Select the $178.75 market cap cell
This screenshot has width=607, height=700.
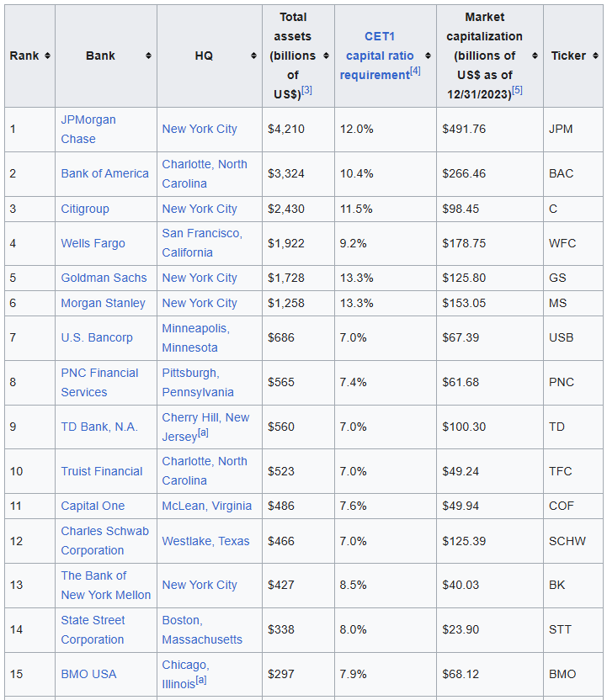click(x=490, y=243)
